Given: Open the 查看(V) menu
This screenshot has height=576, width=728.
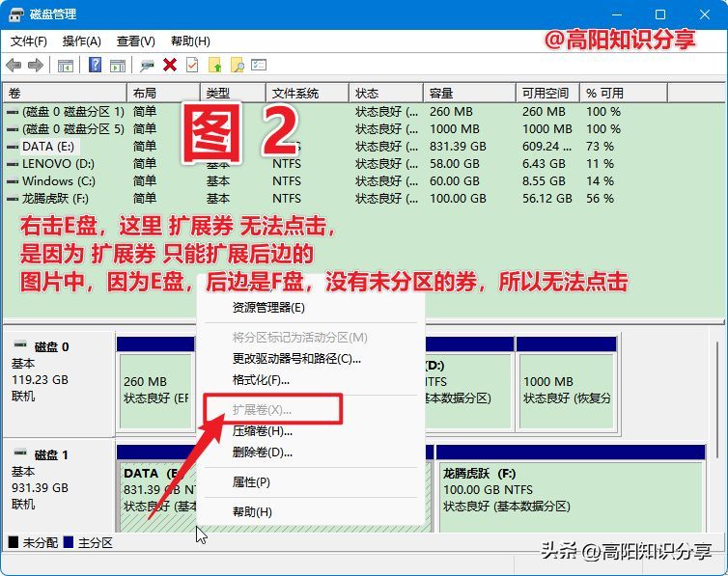Looking at the screenshot, I should [x=135, y=41].
